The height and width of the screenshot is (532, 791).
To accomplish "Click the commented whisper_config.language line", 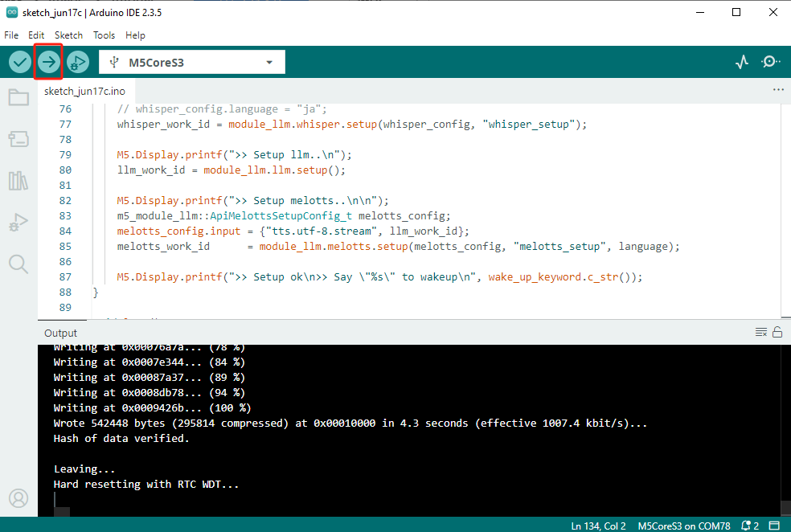I will coord(222,109).
